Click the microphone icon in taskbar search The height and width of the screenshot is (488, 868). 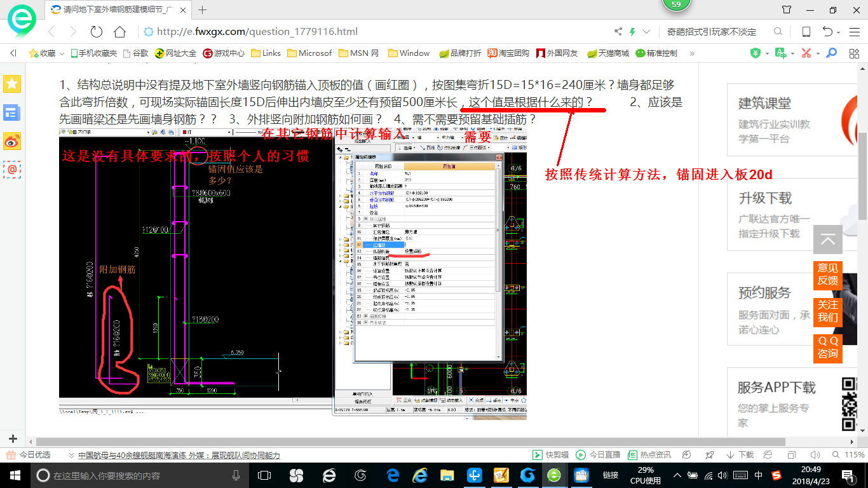click(236, 475)
